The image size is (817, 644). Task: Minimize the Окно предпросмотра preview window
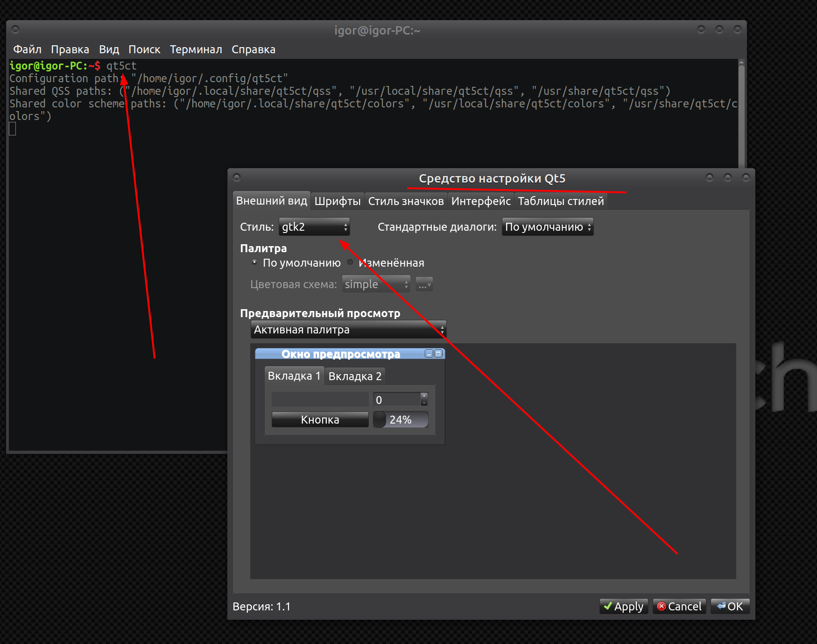(429, 354)
